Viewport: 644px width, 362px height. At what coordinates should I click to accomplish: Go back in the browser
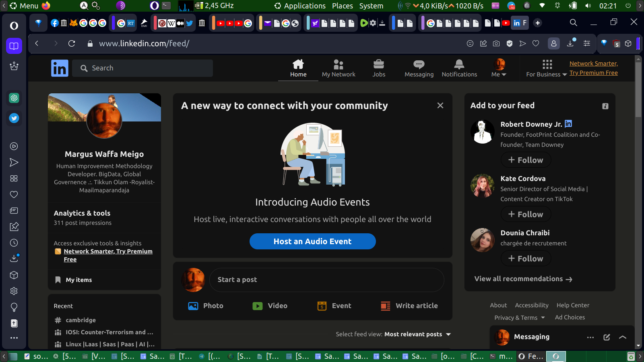tap(37, 43)
